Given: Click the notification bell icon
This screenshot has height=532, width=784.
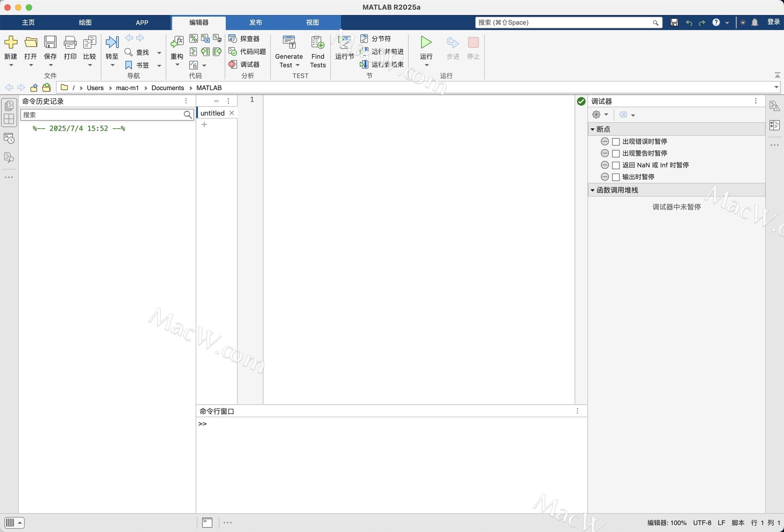Looking at the screenshot, I should click(755, 22).
